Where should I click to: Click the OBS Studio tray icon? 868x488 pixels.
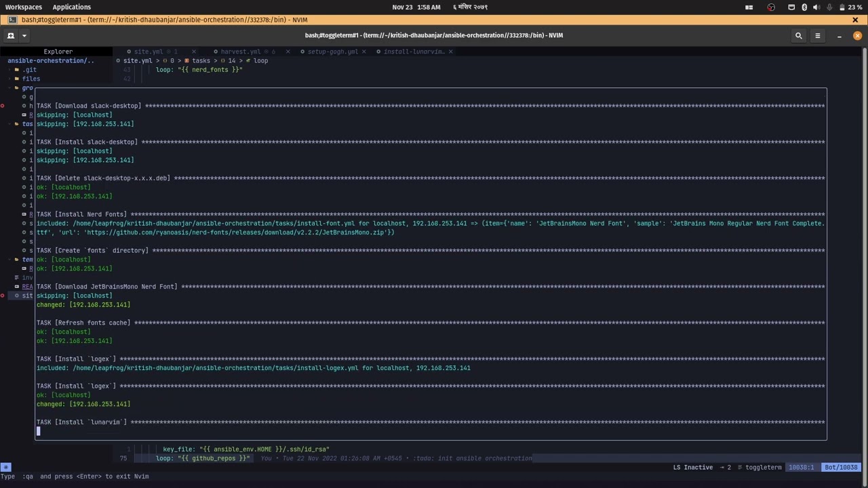point(771,7)
